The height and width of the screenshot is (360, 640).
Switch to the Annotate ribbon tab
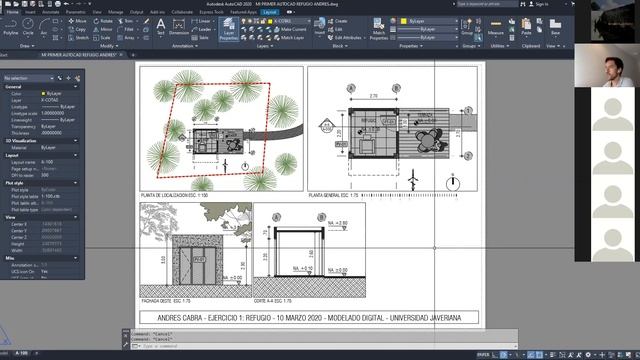coord(51,12)
